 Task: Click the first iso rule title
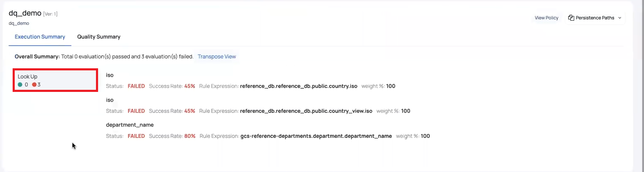click(x=110, y=75)
